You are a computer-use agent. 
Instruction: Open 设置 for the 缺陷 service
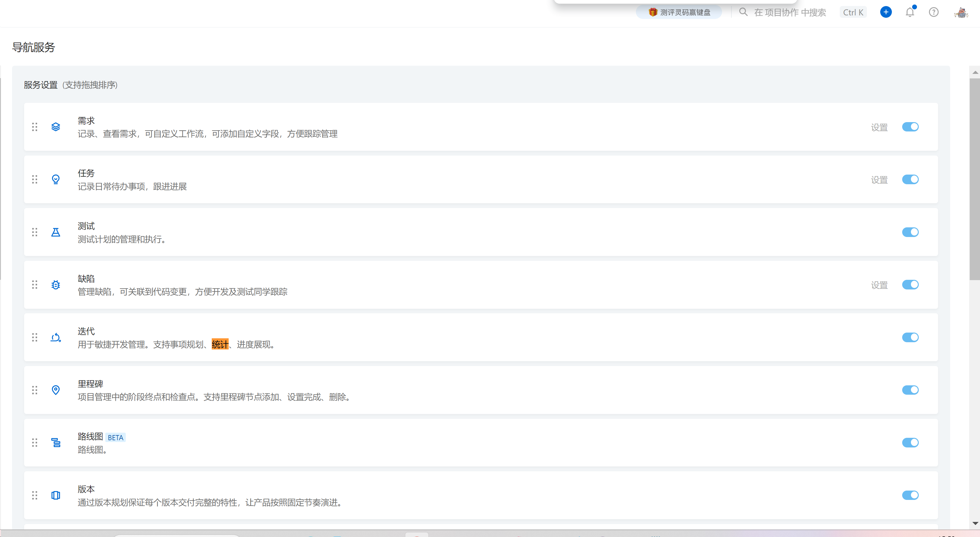[x=879, y=285]
